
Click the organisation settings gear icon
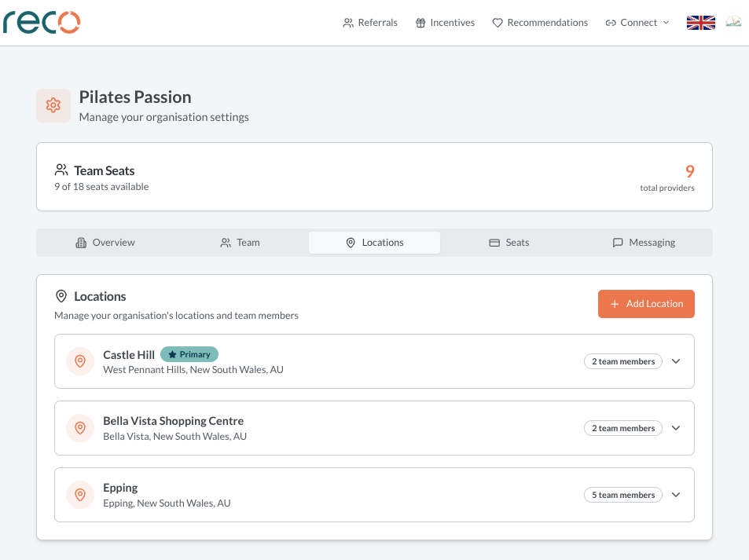coord(53,105)
